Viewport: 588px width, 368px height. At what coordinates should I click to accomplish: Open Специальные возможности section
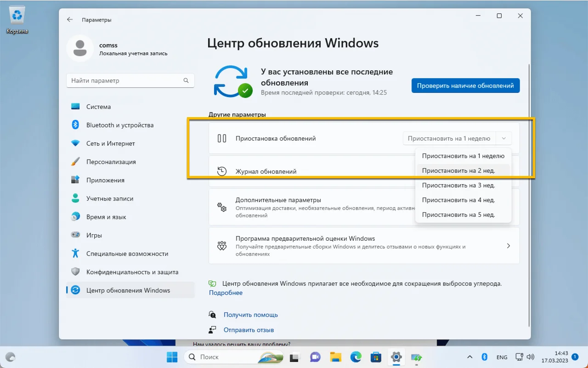pyautogui.click(x=130, y=254)
